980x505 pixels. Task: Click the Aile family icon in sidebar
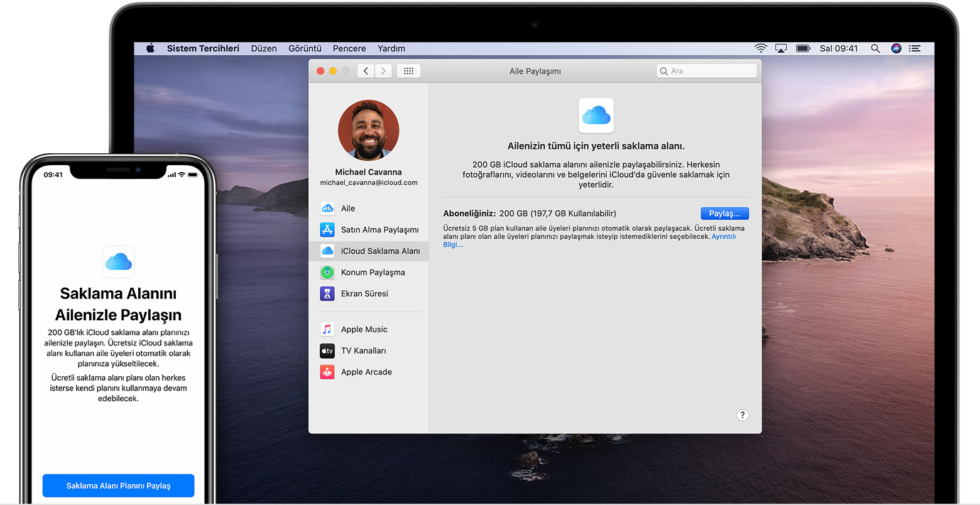coord(327,209)
